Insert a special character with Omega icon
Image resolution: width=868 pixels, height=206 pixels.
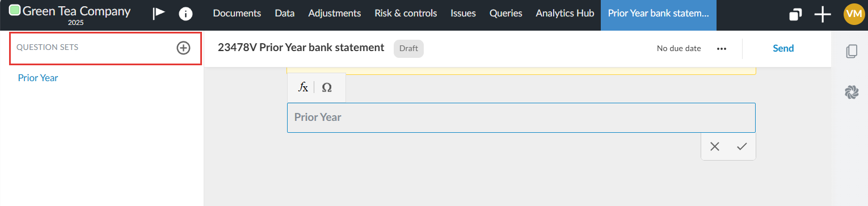(327, 87)
